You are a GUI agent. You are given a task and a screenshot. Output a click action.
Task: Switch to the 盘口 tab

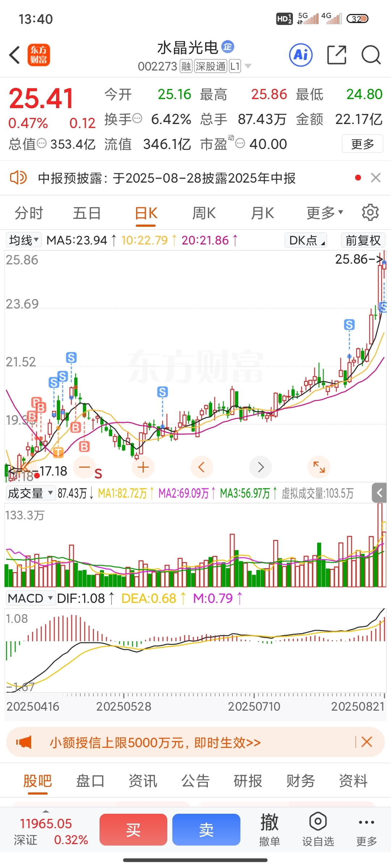(x=90, y=781)
